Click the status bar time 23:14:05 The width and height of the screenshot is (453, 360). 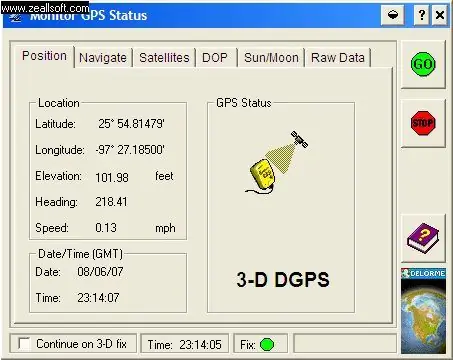point(200,345)
